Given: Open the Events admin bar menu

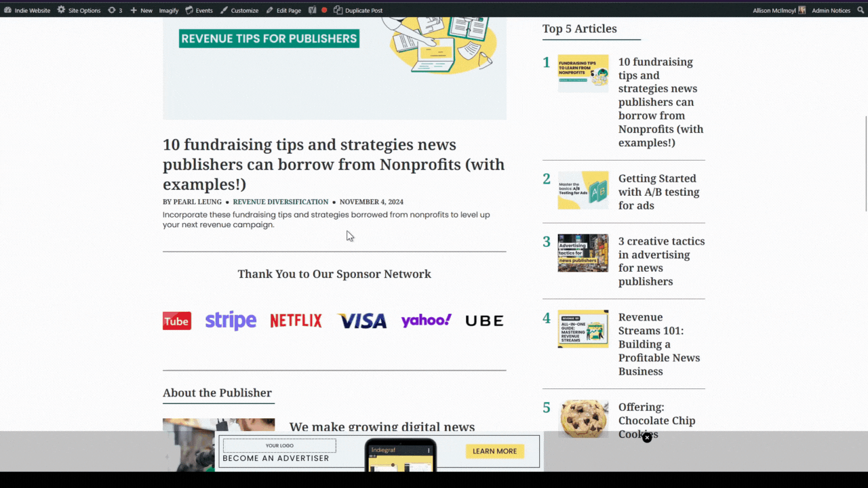Looking at the screenshot, I should pyautogui.click(x=199, y=10).
